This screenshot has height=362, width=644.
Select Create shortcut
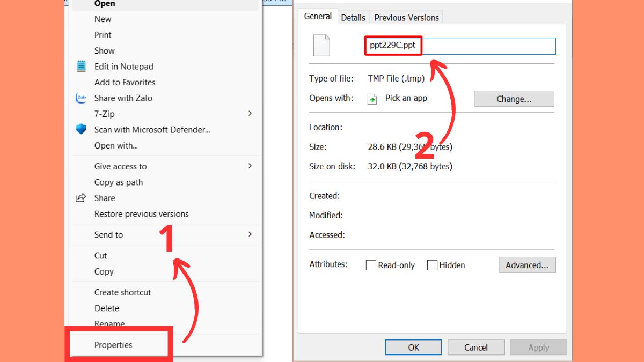coord(123,292)
